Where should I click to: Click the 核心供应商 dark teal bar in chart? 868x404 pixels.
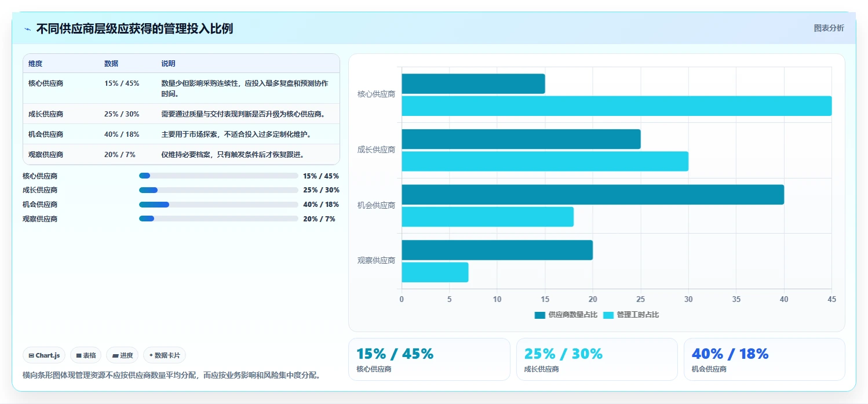pyautogui.click(x=473, y=83)
